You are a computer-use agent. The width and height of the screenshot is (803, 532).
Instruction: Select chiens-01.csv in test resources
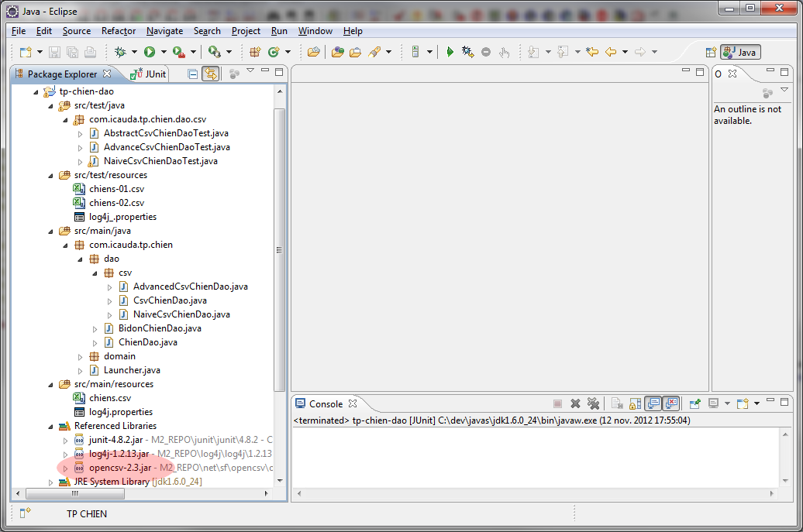[116, 189]
